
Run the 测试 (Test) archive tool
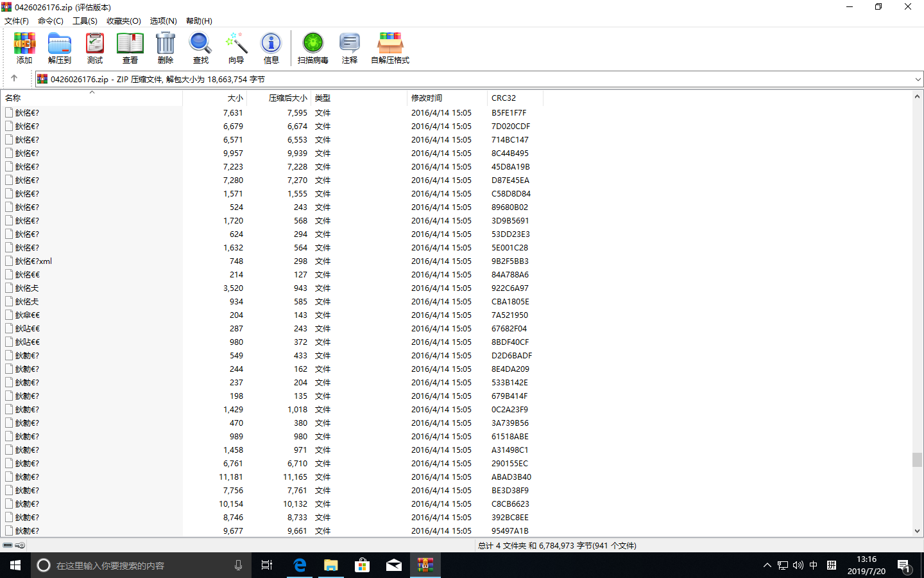95,48
